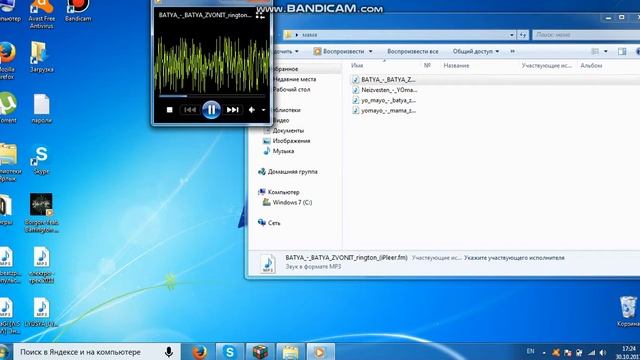Pause playback in the media player
The image size is (640, 360).
pyautogui.click(x=211, y=109)
